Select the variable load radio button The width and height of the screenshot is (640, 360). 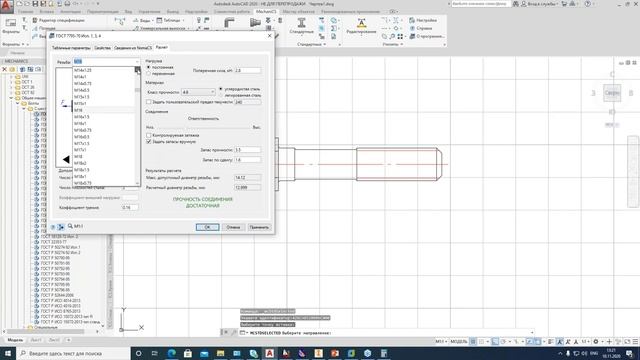click(x=149, y=73)
